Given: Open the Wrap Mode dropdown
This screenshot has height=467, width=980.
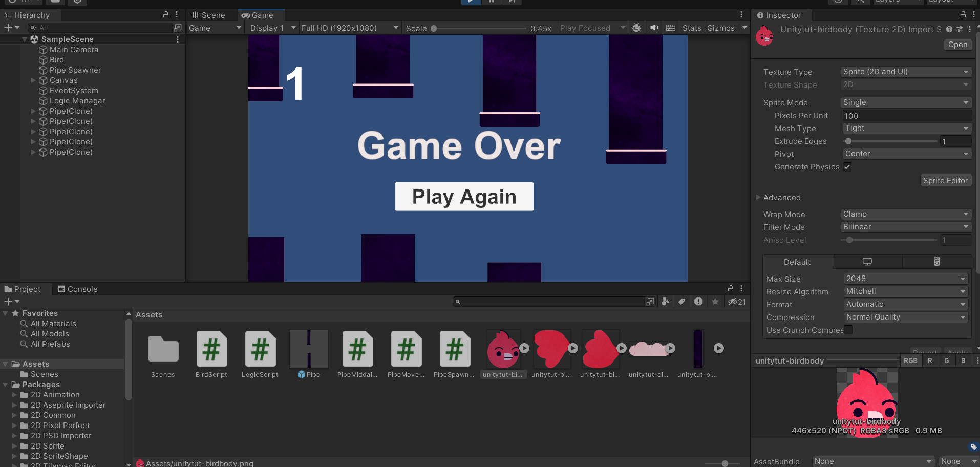Looking at the screenshot, I should pyautogui.click(x=906, y=214).
